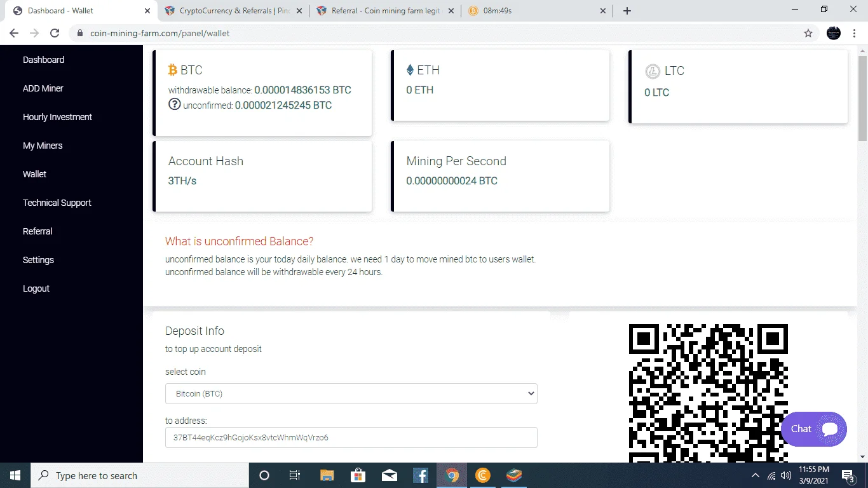
Task: Reload the page with the refresh icon
Action: pyautogui.click(x=55, y=33)
